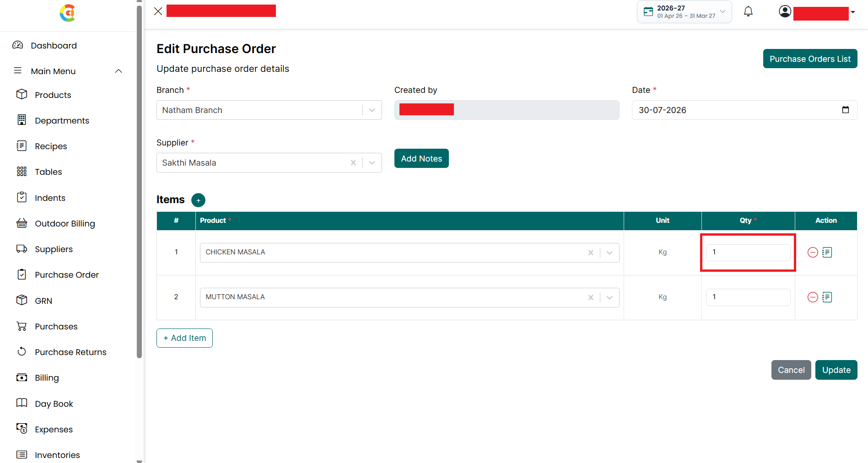The image size is (868, 463).
Task: Navigate to Purchase Returns
Action: (70, 352)
